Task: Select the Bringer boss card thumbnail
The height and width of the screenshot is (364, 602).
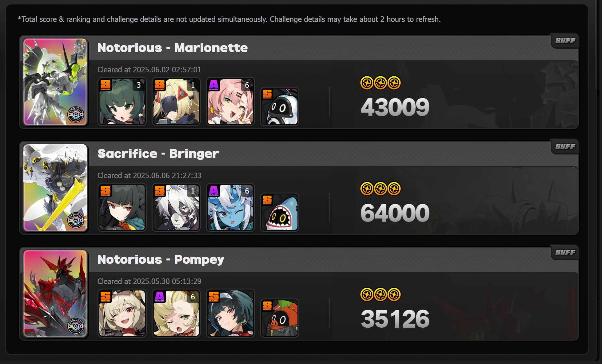Action: 55,188
